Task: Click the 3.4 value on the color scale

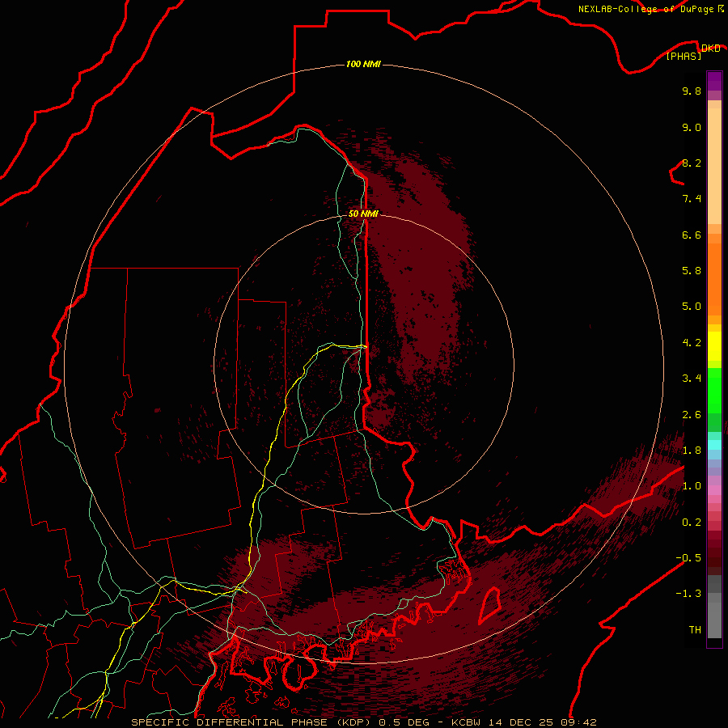Action: coord(692,379)
